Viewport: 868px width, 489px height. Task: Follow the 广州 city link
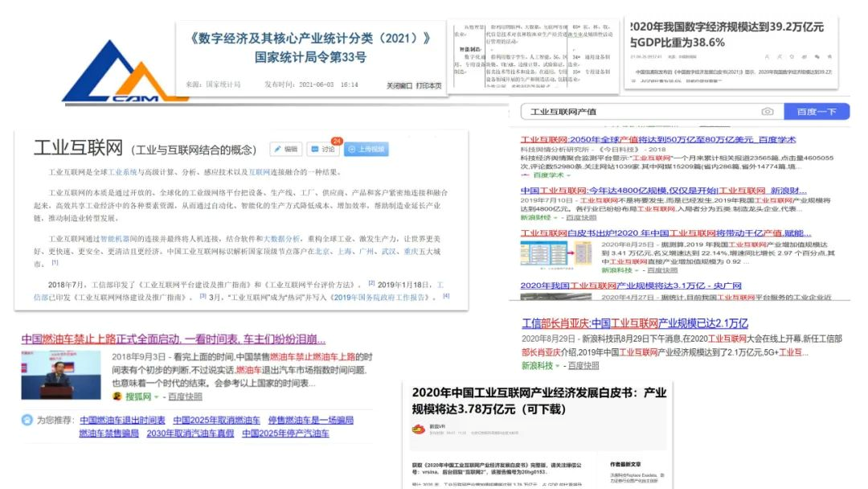(366, 252)
